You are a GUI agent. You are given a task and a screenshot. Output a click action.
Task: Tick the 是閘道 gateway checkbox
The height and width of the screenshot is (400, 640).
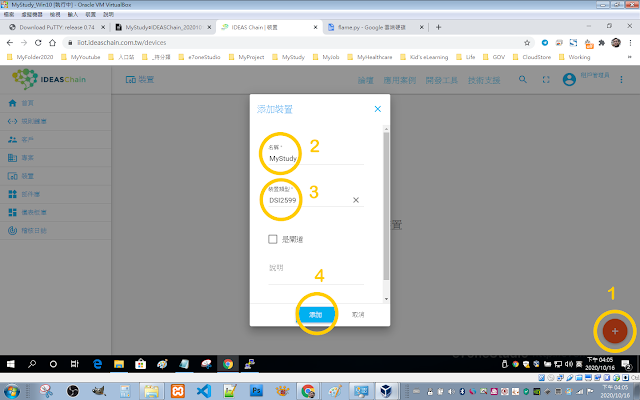[273, 239]
